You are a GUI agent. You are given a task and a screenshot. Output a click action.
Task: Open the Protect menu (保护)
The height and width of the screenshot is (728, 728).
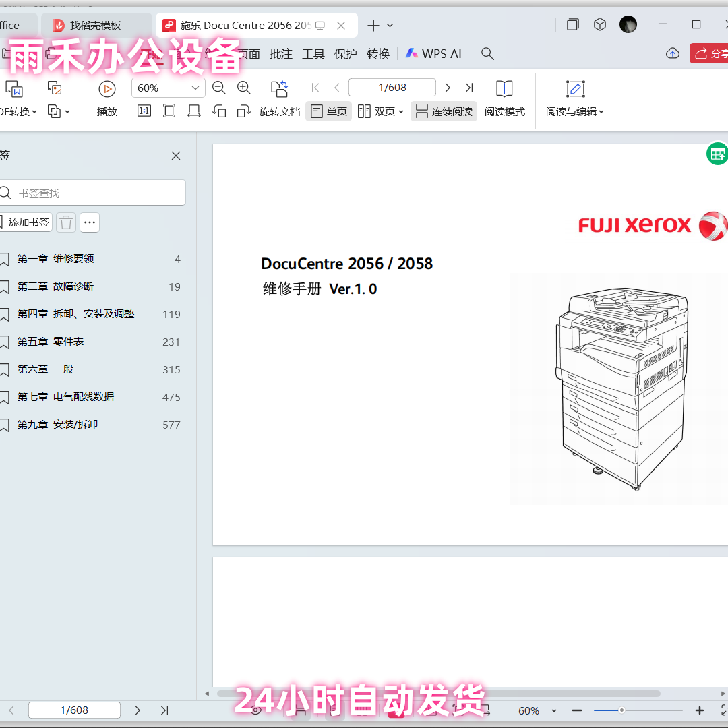click(345, 54)
